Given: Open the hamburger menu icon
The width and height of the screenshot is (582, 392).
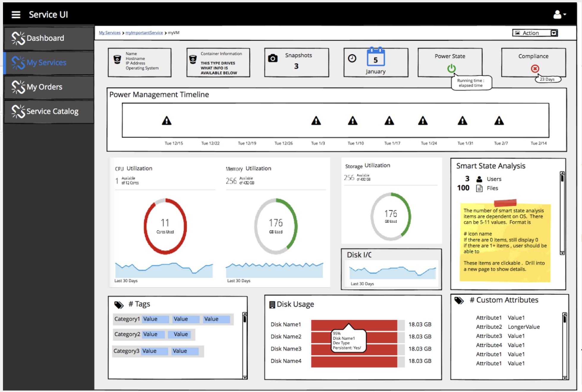Looking at the screenshot, I should tap(16, 14).
